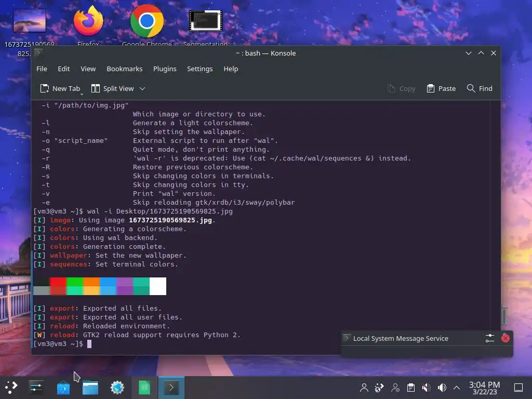
Task: Open the Help menu
Action: 231,69
